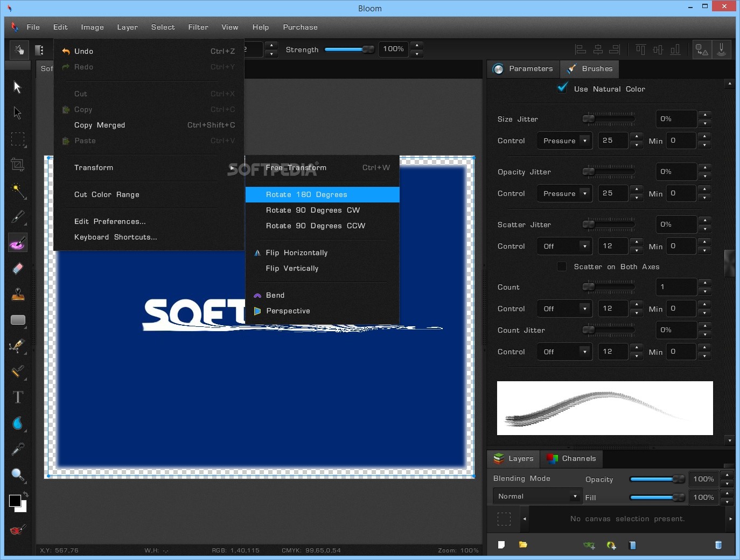740x560 pixels.
Task: Open Scatter Jitter Control dropdown
Action: point(564,246)
